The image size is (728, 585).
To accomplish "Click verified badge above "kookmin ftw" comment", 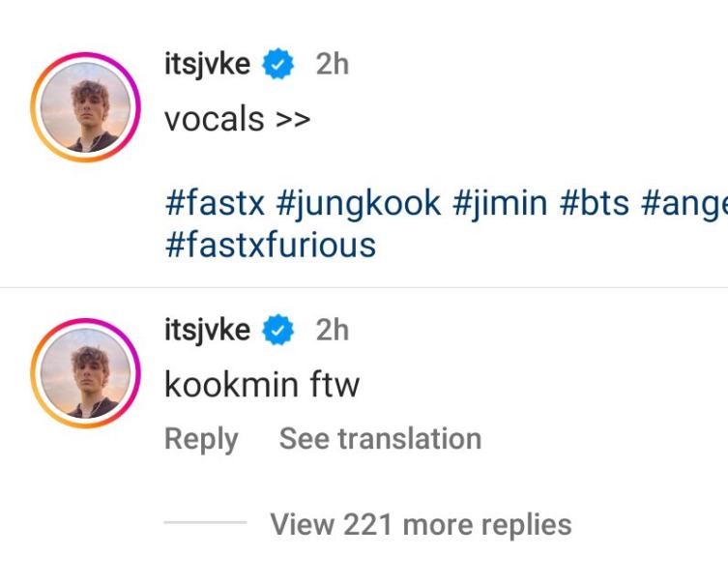I will (x=280, y=331).
